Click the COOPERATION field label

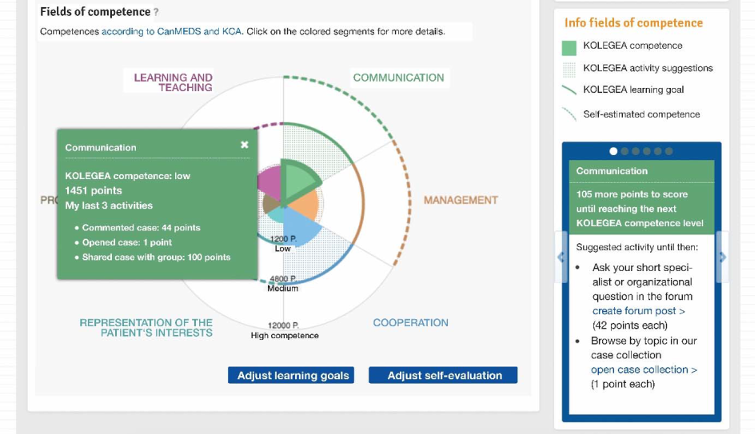coord(410,323)
